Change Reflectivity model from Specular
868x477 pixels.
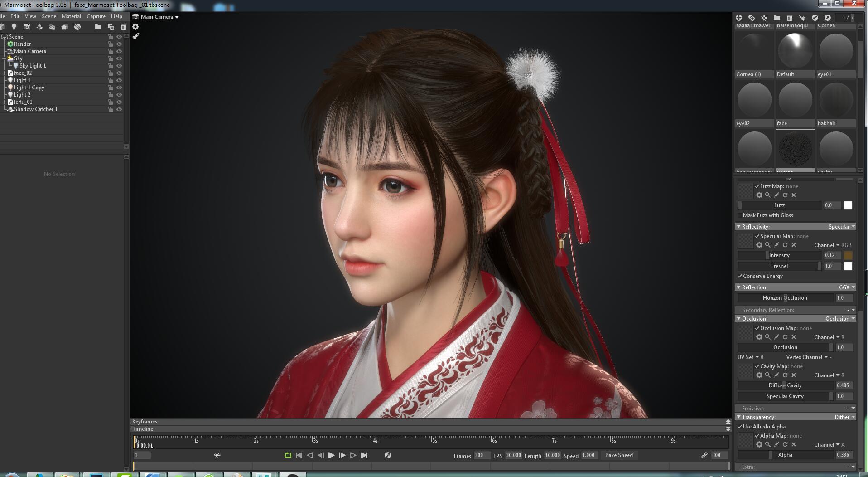(841, 227)
